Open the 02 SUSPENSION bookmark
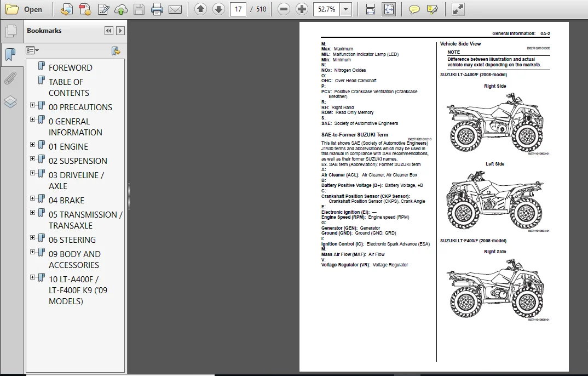The width and height of the screenshot is (588, 376). (x=78, y=161)
